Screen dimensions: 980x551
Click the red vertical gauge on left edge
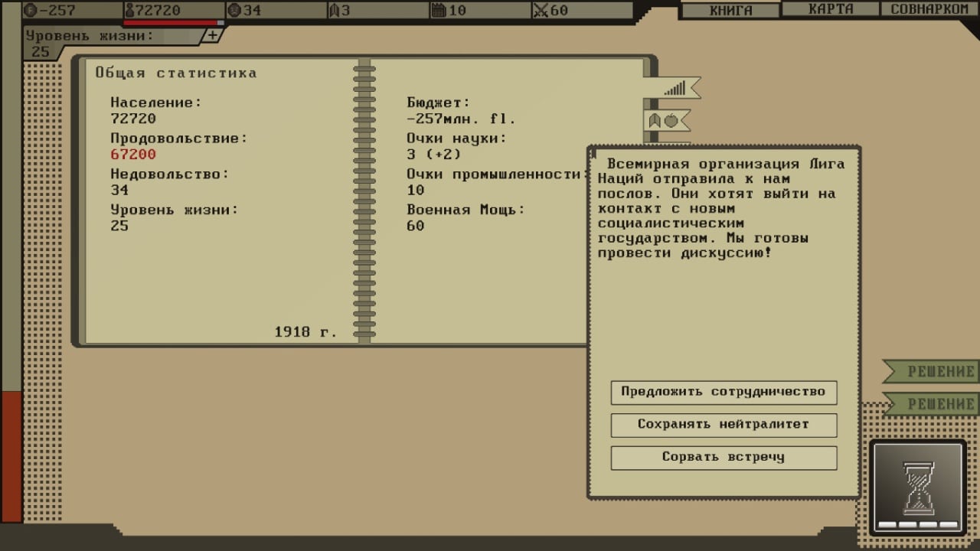(x=11, y=455)
